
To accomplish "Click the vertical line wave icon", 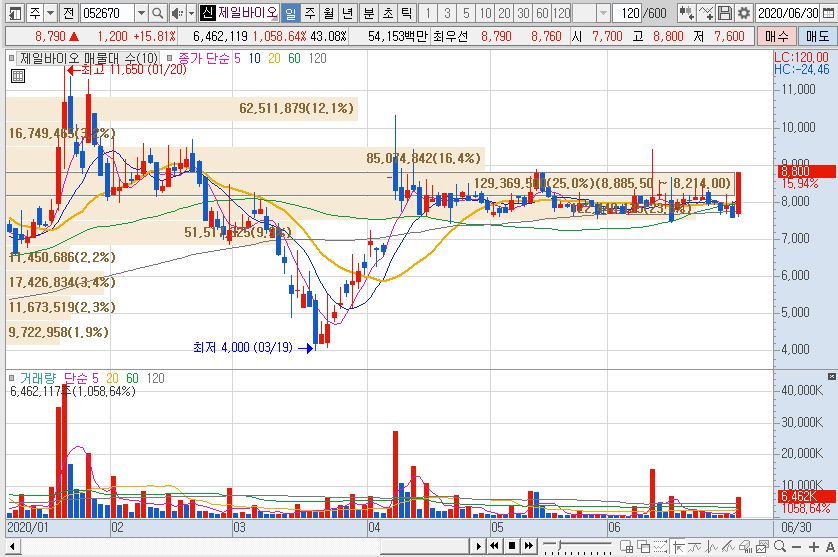I will click(x=711, y=546).
